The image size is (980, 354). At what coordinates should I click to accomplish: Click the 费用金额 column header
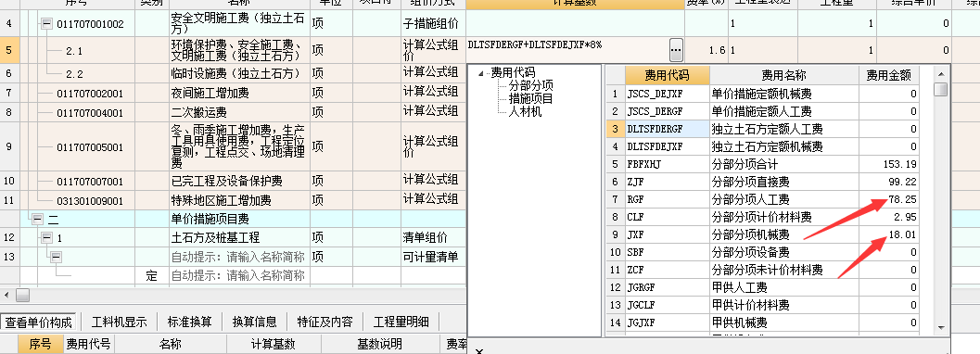coord(889,76)
